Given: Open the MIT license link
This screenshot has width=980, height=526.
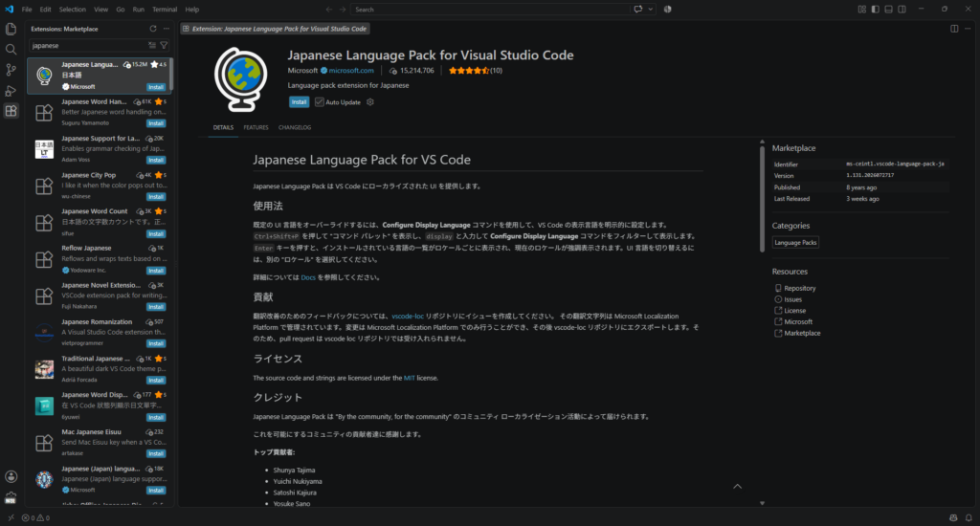Looking at the screenshot, I should pyautogui.click(x=409, y=378).
